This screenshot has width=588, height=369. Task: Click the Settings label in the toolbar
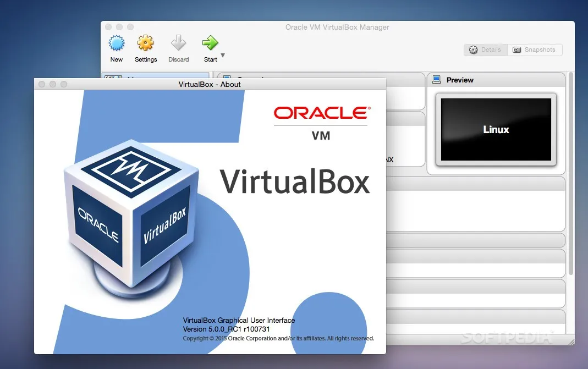click(145, 59)
